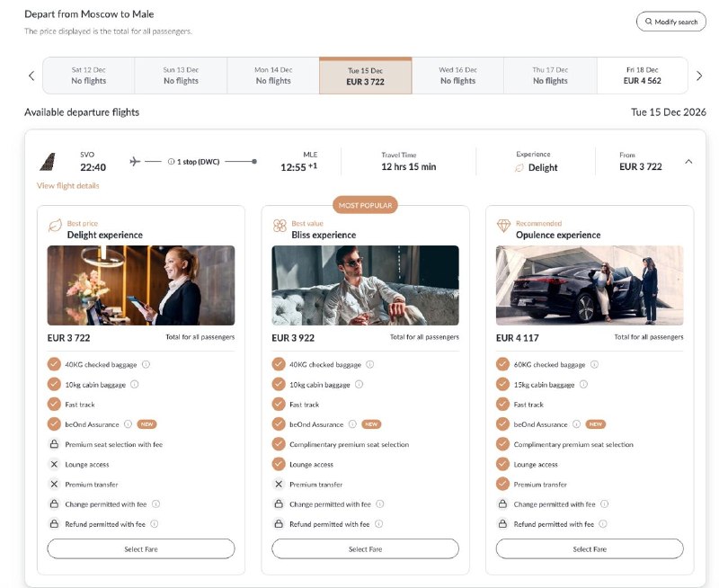
Task: Click Bliss Lounge access checkmark
Action: point(279,465)
